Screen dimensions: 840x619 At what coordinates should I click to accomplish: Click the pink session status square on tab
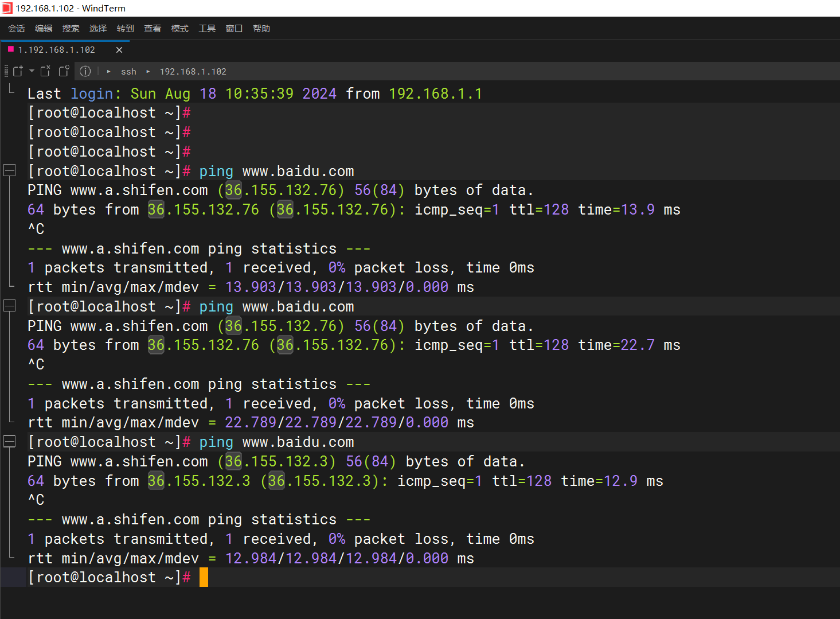pyautogui.click(x=10, y=49)
